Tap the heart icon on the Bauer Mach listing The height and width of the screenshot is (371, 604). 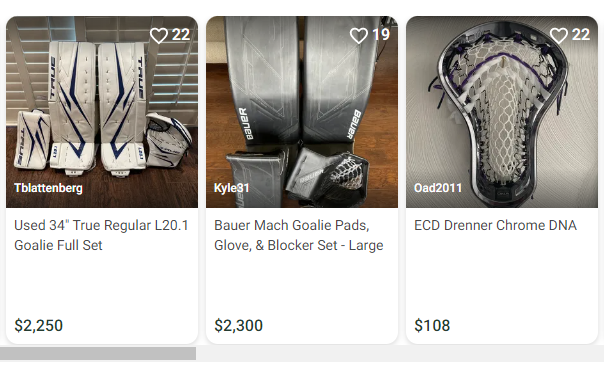tap(359, 35)
